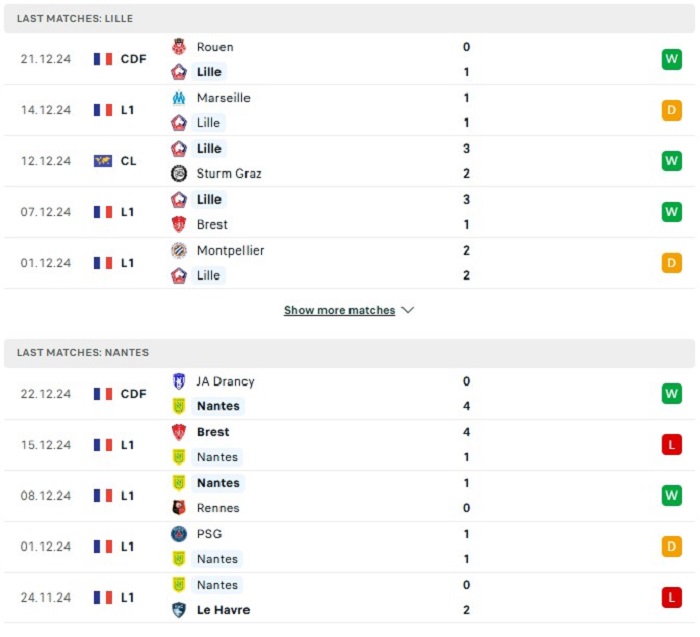The height and width of the screenshot is (637, 700).
Task: Click the Champions League flag icon
Action: point(103,161)
